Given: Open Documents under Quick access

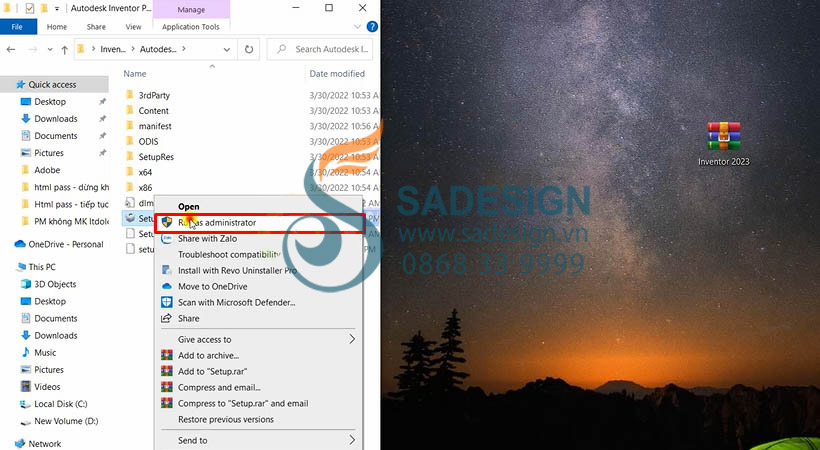Looking at the screenshot, I should click(x=55, y=136).
